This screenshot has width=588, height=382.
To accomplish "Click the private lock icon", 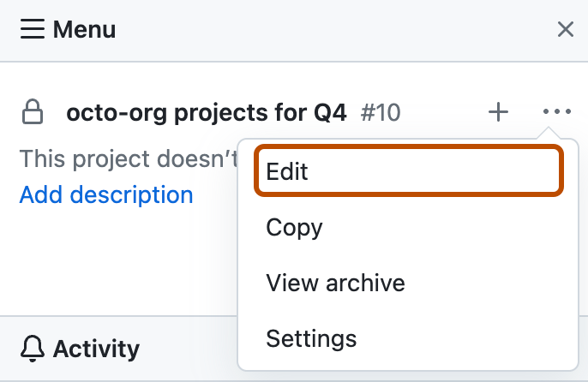I will [33, 112].
